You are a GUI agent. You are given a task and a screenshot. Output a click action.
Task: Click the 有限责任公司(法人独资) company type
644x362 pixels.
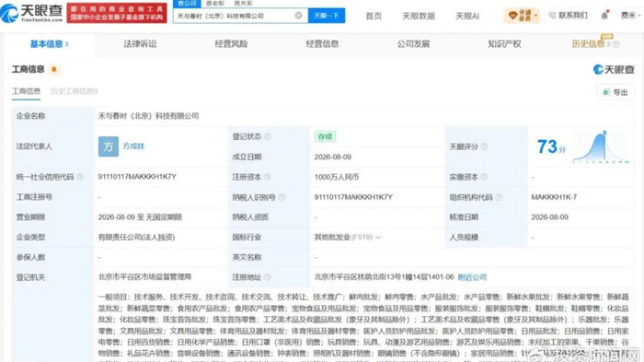click(x=136, y=238)
